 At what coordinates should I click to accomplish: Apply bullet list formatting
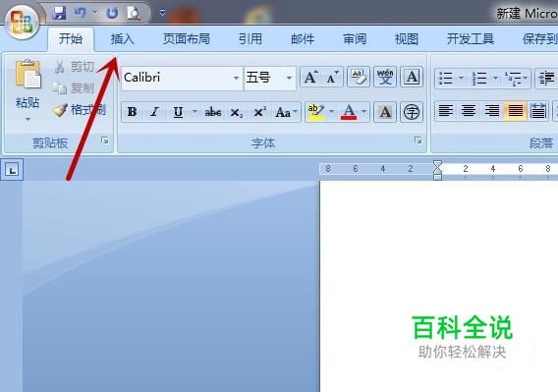click(446, 78)
